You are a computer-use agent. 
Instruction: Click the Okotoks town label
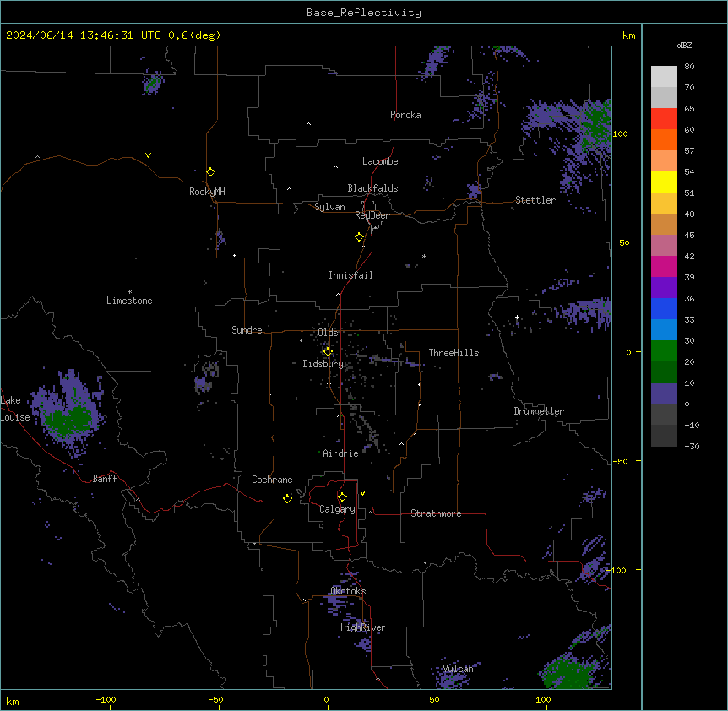pyautogui.click(x=348, y=591)
